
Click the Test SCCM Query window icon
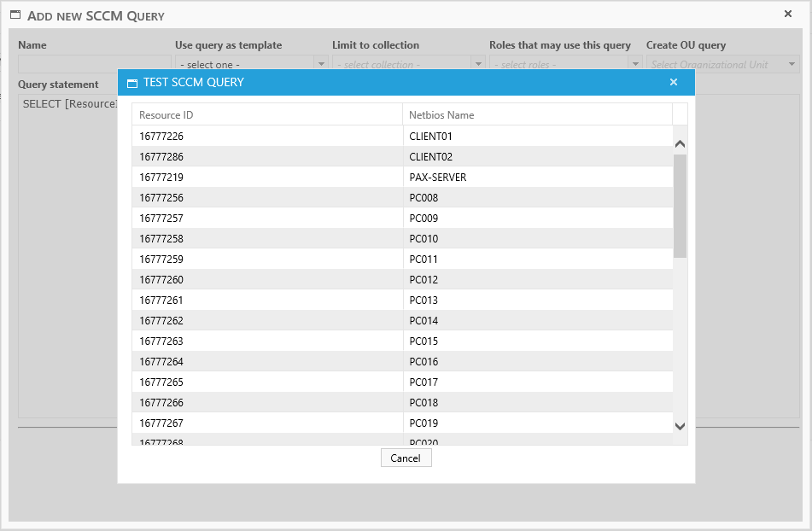pos(131,83)
